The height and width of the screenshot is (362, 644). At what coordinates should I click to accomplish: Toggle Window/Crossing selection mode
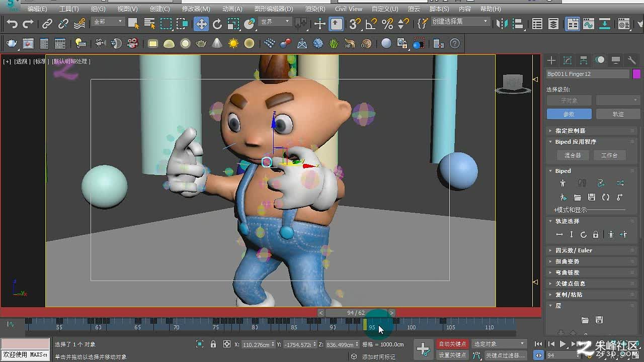182,24
